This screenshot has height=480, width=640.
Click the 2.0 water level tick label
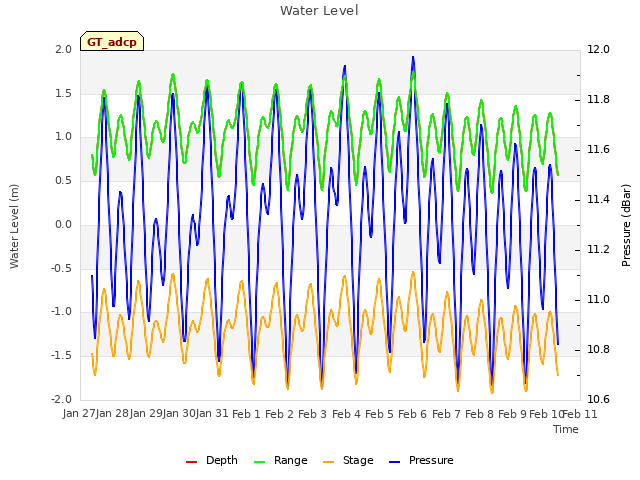tap(64, 49)
